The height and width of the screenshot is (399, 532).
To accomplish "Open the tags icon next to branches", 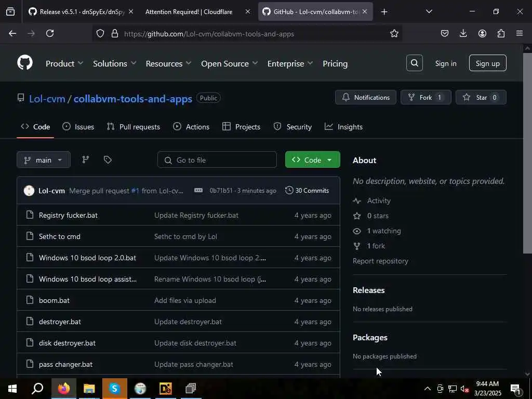I will 108,160.
